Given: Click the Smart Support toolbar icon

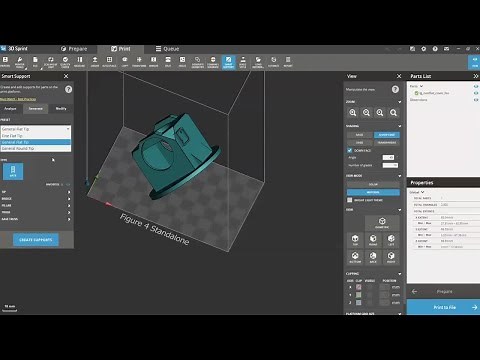Looking at the screenshot, I should pyautogui.click(x=228, y=62).
